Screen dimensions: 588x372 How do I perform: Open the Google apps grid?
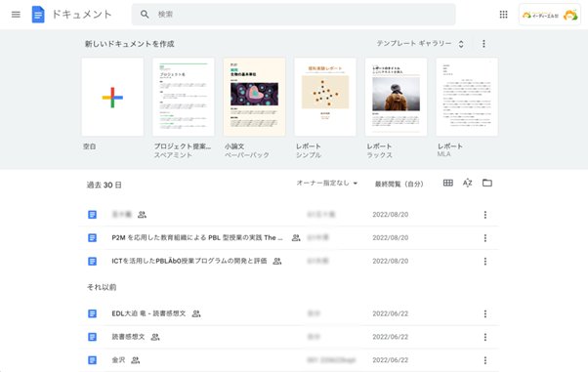click(x=503, y=15)
